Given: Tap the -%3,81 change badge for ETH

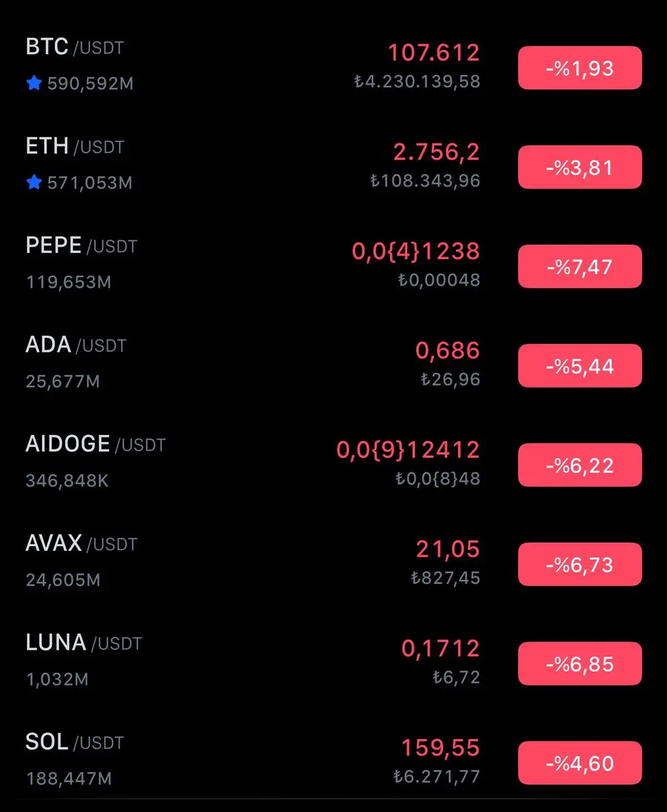Looking at the screenshot, I should 580,167.
